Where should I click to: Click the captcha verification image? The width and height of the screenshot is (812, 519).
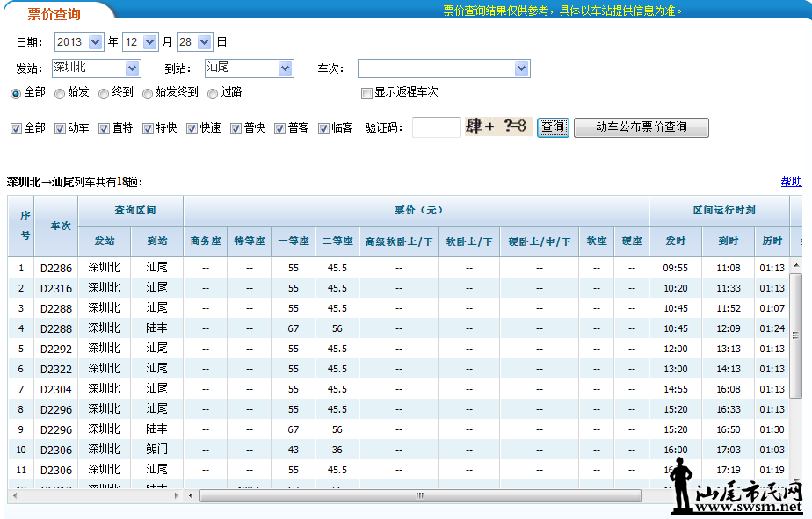[497, 126]
